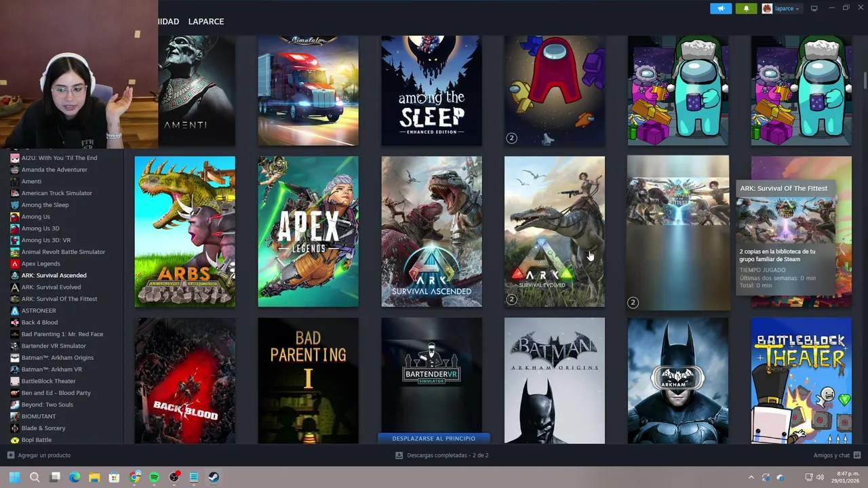Select BIOMUTANT in the game list
The height and width of the screenshot is (488, 868).
pyautogui.click(x=39, y=416)
